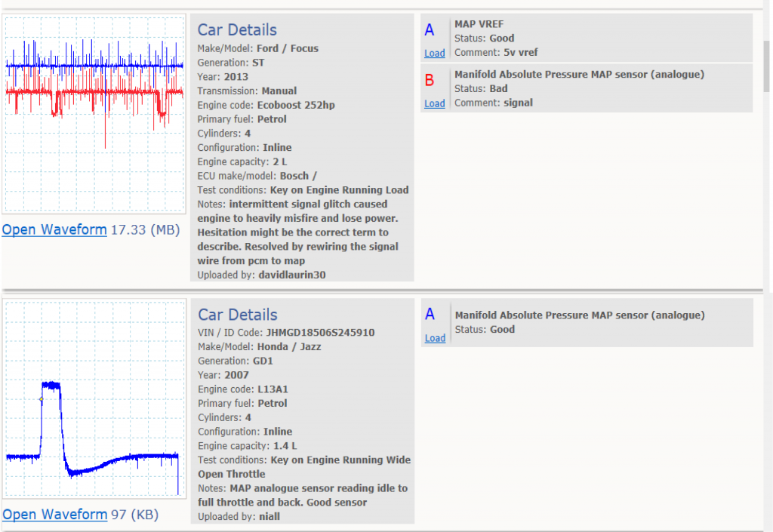The height and width of the screenshot is (532, 773).
Task: Select the engine code L13A1
Action: click(273, 389)
